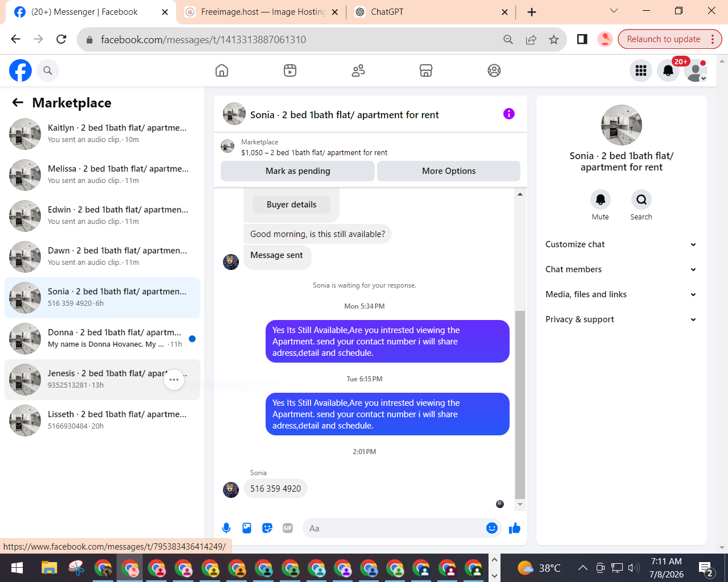Open options menu for Jenesis conversation
Image resolution: width=728 pixels, height=582 pixels.
point(174,380)
